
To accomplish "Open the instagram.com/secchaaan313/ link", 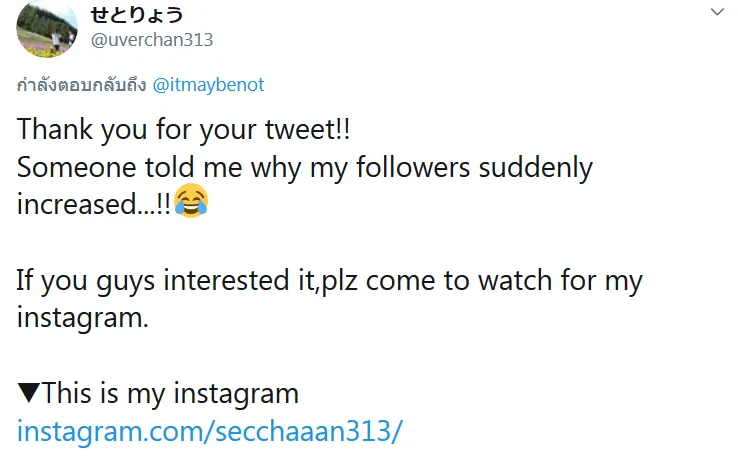I will click(210, 432).
